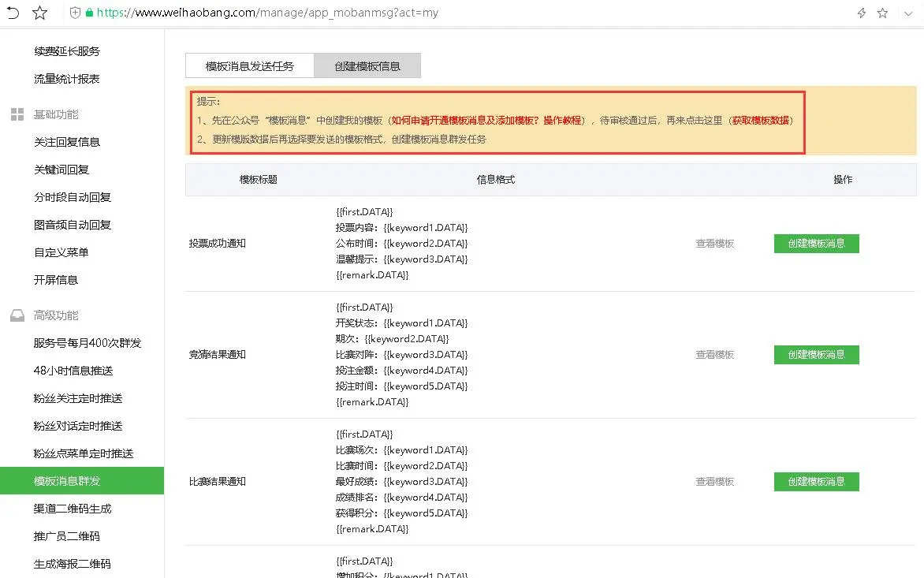Click the 投注时间 keyword5 format line

[x=402, y=386]
